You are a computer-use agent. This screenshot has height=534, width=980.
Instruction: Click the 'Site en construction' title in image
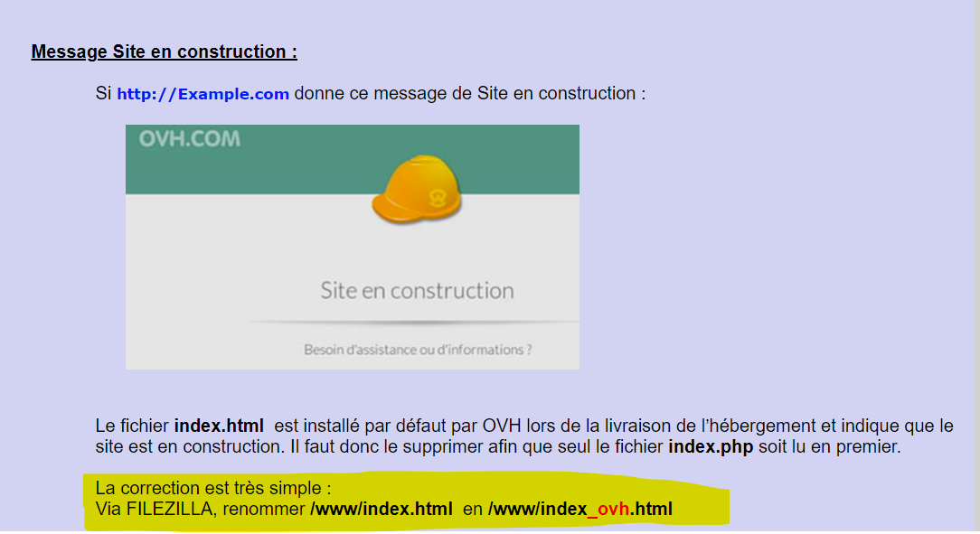pos(417,291)
